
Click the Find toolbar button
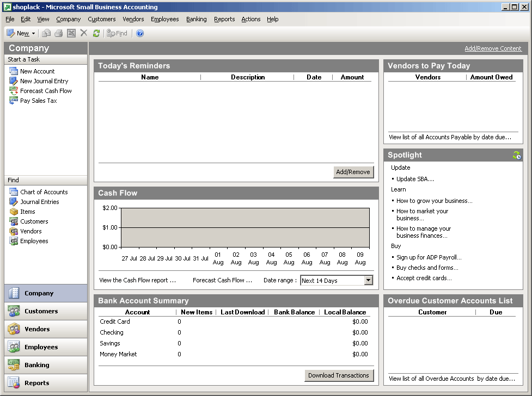[x=117, y=33]
